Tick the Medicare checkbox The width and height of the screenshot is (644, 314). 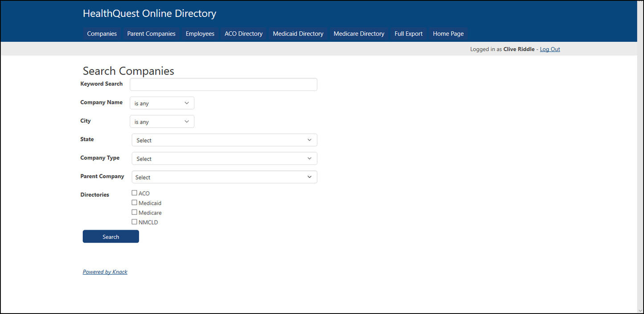[134, 212]
